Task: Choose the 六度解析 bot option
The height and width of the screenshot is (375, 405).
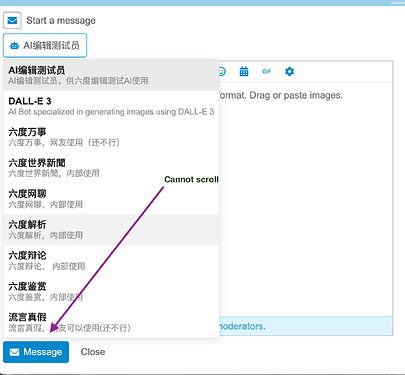Action: [111, 230]
